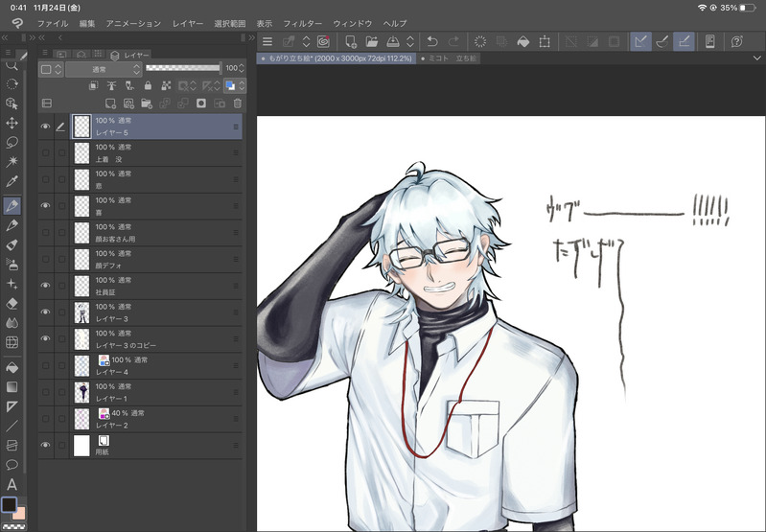
Task: Select the Lasso selection tool
Action: click(12, 142)
